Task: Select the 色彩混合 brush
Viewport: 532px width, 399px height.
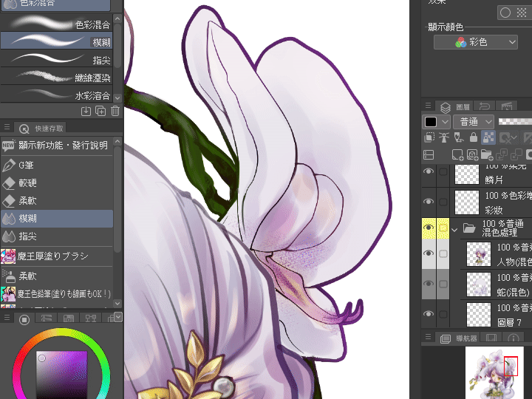Action: [x=56, y=24]
